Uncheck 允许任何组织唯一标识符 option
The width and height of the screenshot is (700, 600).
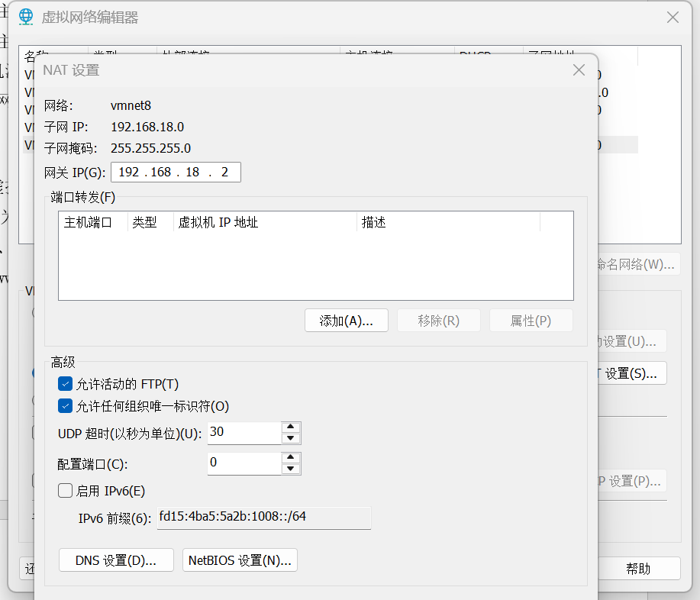coord(66,406)
